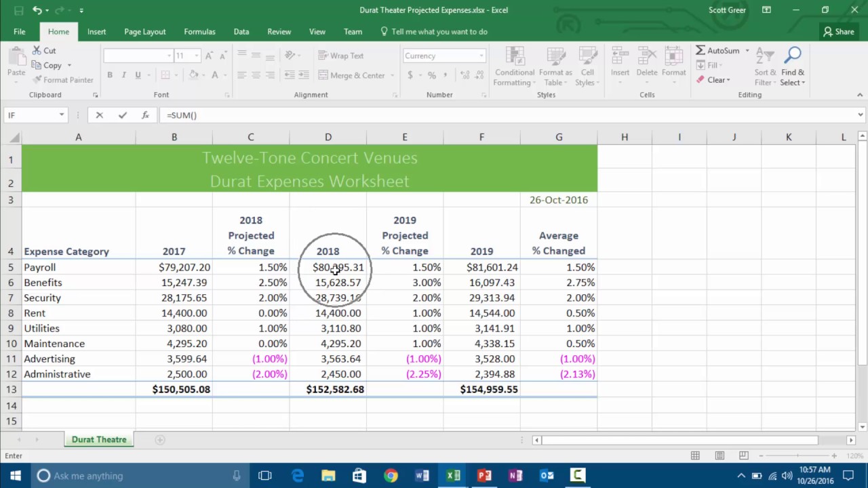The width and height of the screenshot is (868, 488).
Task: Add a new sheet with plus button
Action: click(x=160, y=440)
